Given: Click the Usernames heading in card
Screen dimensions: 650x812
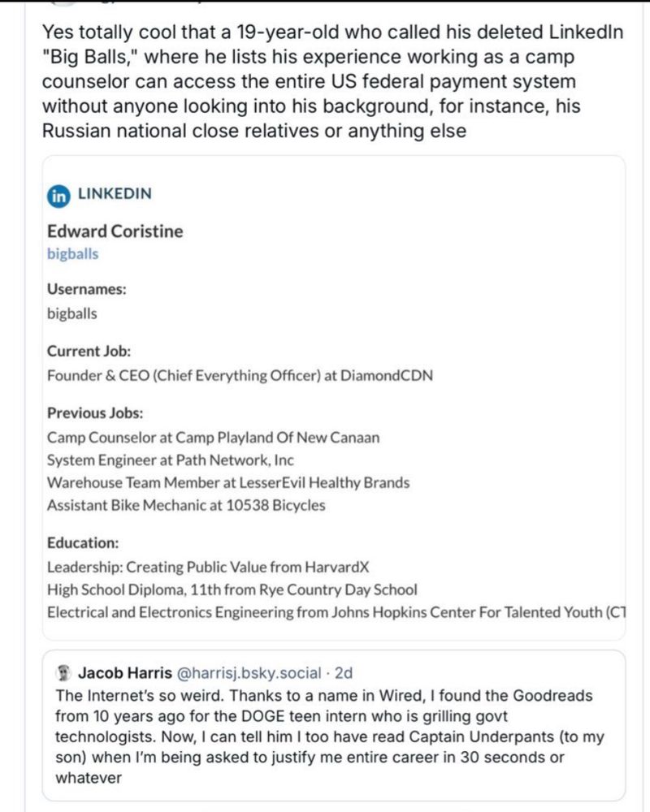Looking at the screenshot, I should point(87,289).
